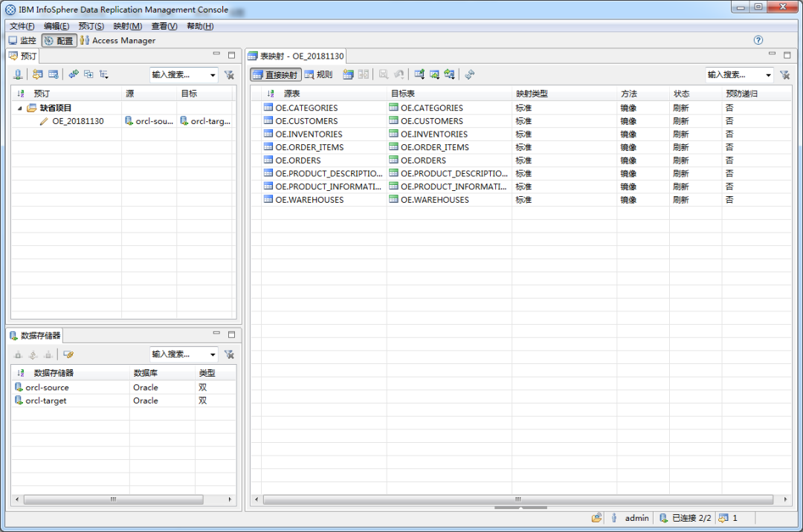Open the 映射(M) menu

(128, 26)
